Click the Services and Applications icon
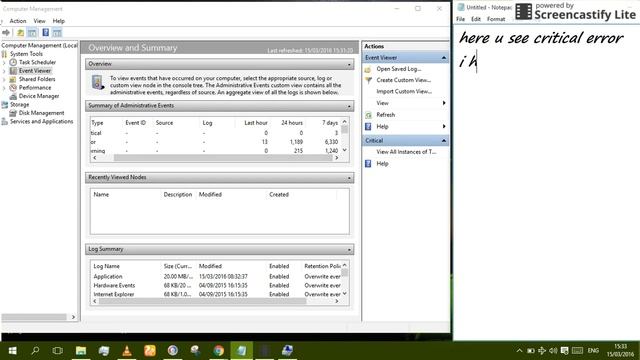 tap(4, 122)
